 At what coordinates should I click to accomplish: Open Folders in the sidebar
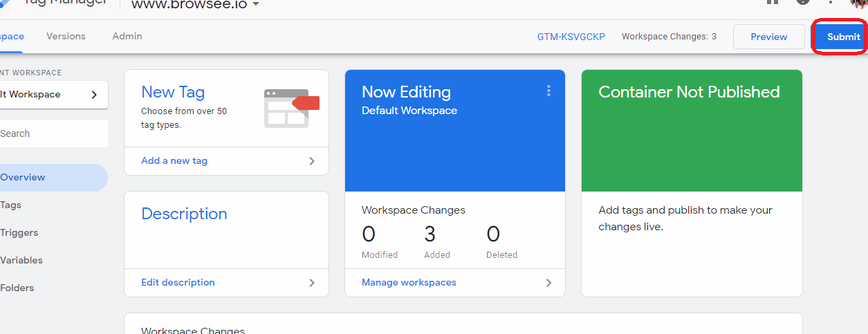17,288
